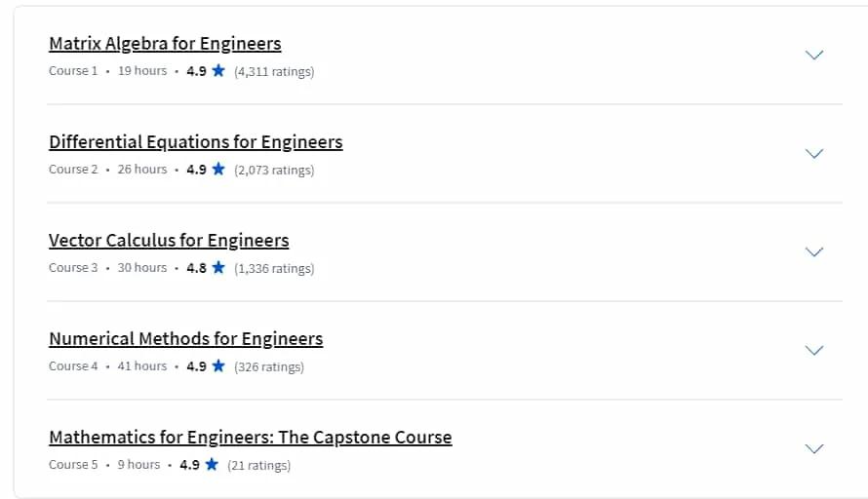
Task: Click the star icon in Course 4 row
Action: coord(218,365)
